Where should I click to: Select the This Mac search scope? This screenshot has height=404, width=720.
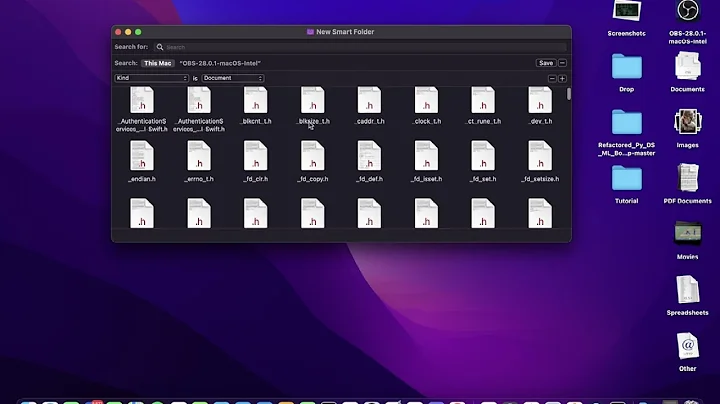pos(158,63)
